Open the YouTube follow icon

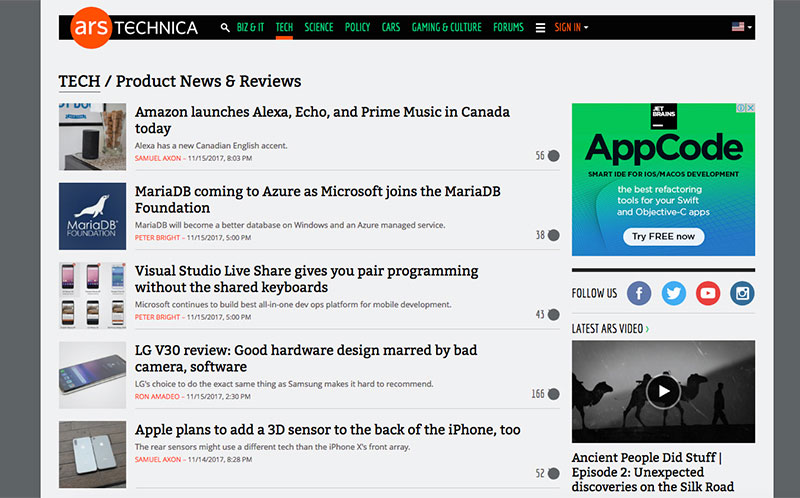[708, 293]
